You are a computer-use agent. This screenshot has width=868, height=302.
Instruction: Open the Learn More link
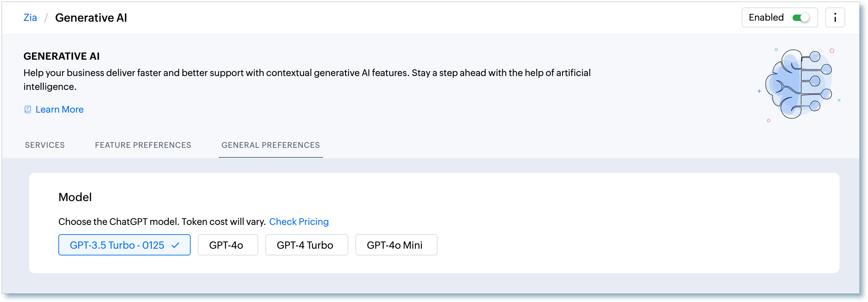pyautogui.click(x=59, y=109)
